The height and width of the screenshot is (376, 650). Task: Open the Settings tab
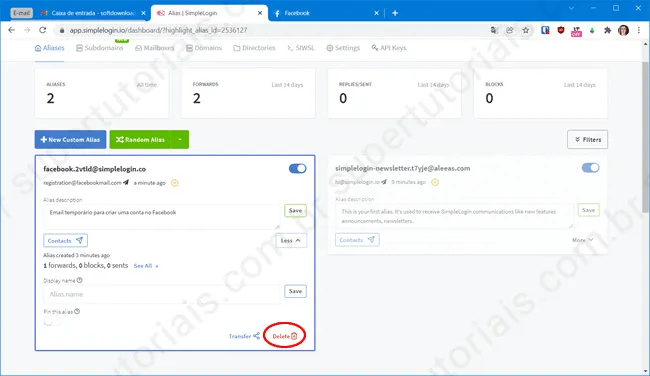click(x=343, y=48)
